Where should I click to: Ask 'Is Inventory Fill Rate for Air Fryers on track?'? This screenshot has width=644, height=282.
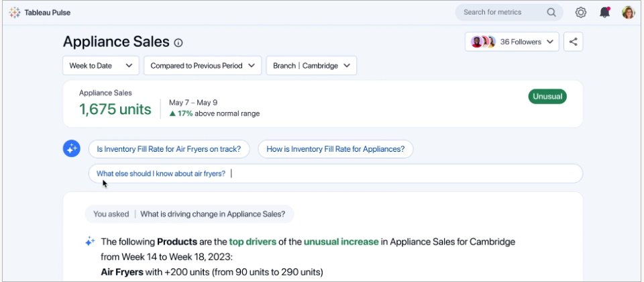coord(169,149)
